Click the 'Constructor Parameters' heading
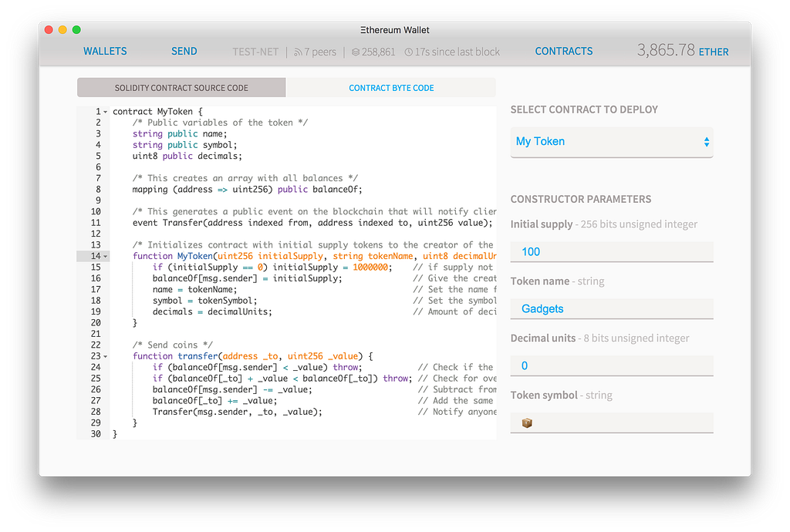The width and height of the screenshot is (790, 532). [x=581, y=200]
